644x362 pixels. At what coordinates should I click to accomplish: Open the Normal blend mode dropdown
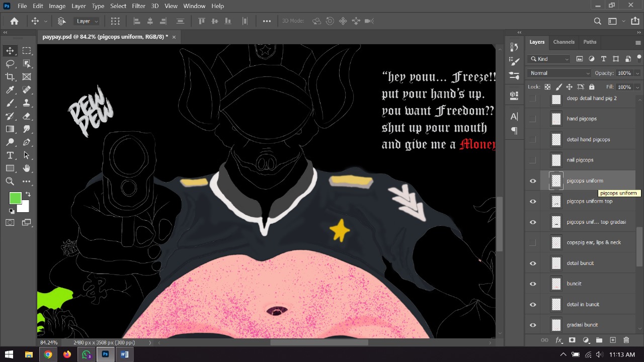(559, 73)
